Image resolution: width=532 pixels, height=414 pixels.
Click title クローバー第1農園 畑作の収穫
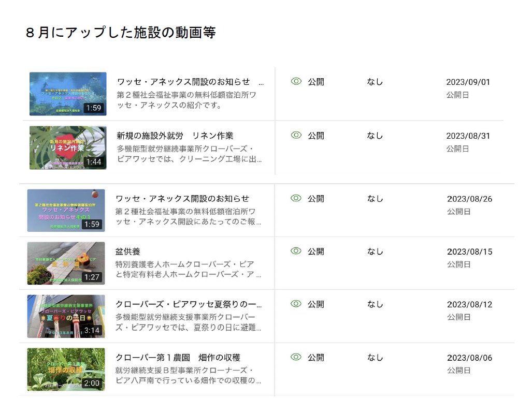(x=178, y=358)
